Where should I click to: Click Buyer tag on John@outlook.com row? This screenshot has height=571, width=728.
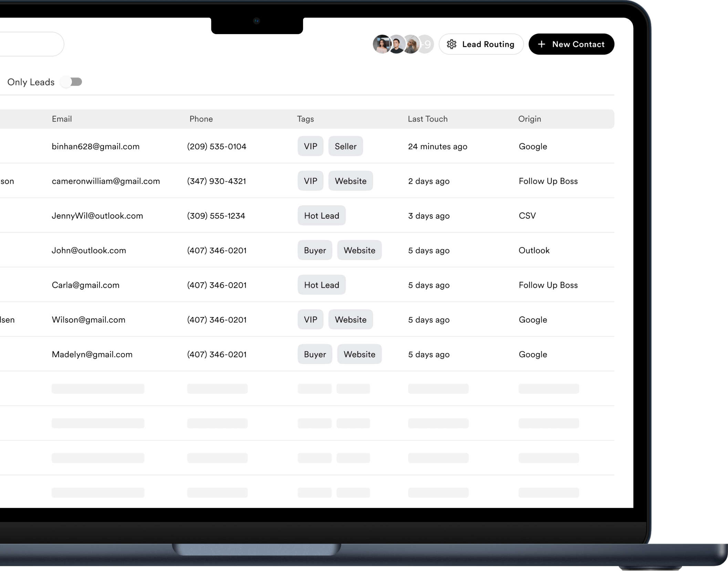(314, 250)
